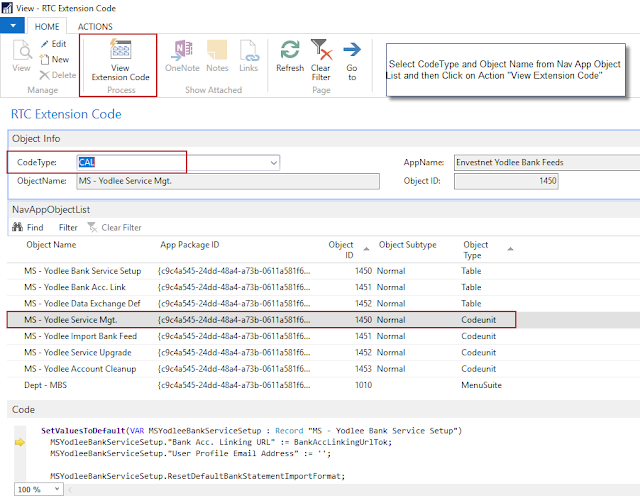
Task: Switch to the ACTIONS tab
Action: tap(95, 27)
